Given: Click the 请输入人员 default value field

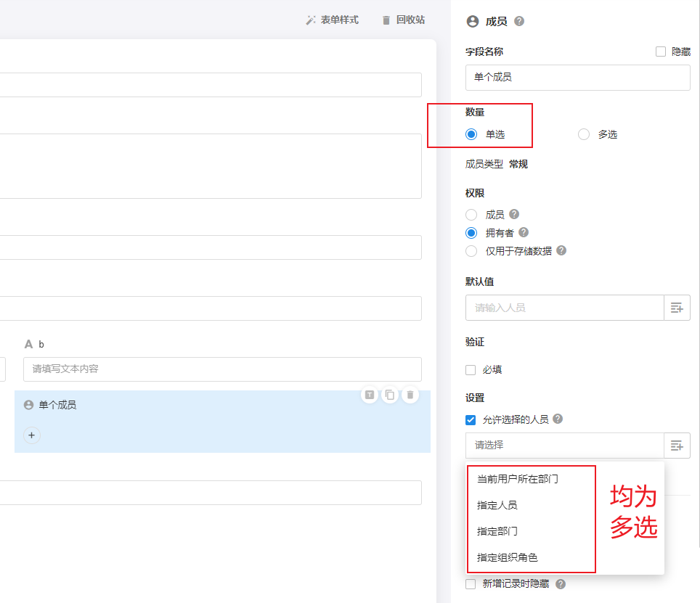Looking at the screenshot, I should click(565, 308).
